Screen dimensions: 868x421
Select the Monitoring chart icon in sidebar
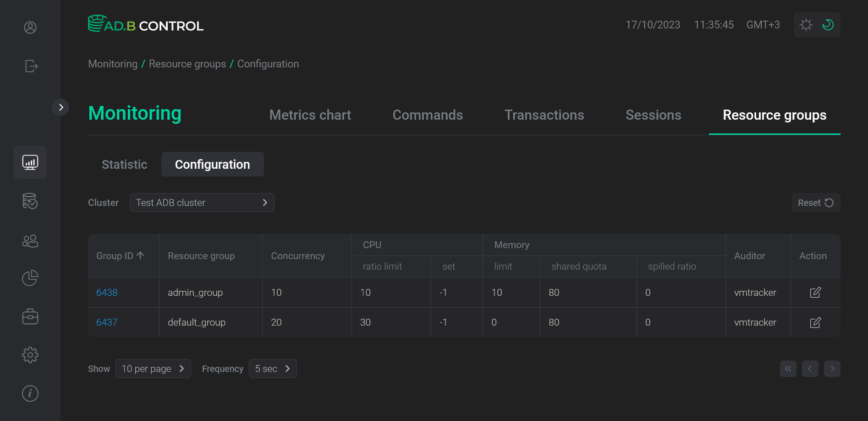pos(30,162)
